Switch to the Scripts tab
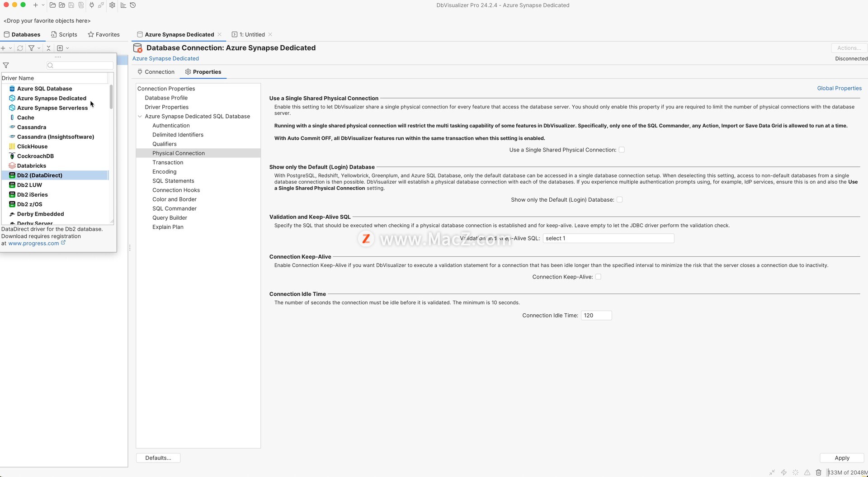868x477 pixels. 64,34
